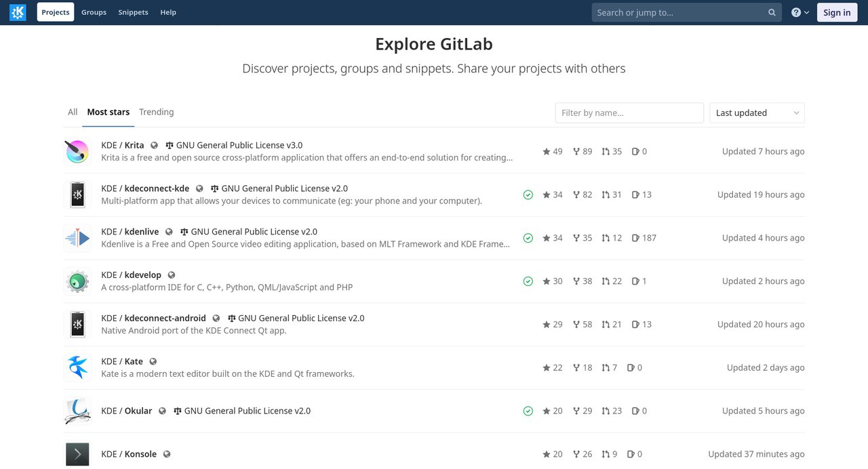This screenshot has height=469, width=868.
Task: Open the Help menu item
Action: (x=168, y=12)
